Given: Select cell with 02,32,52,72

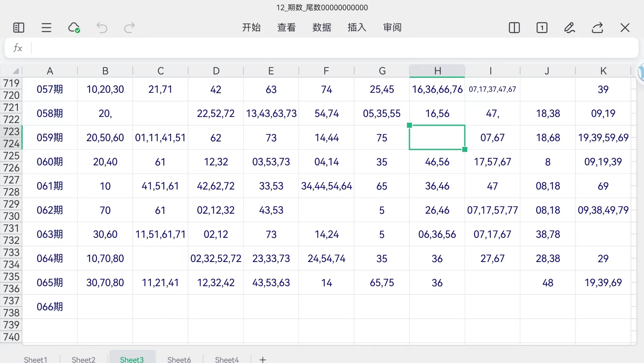Looking at the screenshot, I should [x=216, y=258].
